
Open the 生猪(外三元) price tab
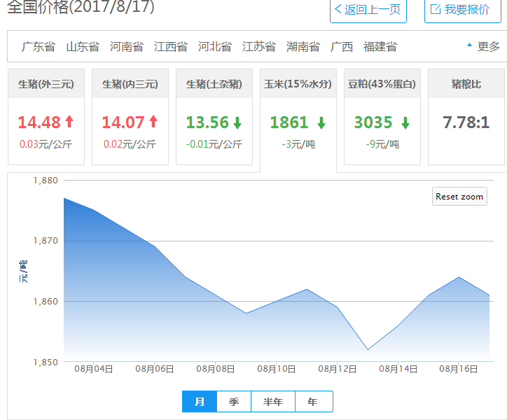coord(46,117)
